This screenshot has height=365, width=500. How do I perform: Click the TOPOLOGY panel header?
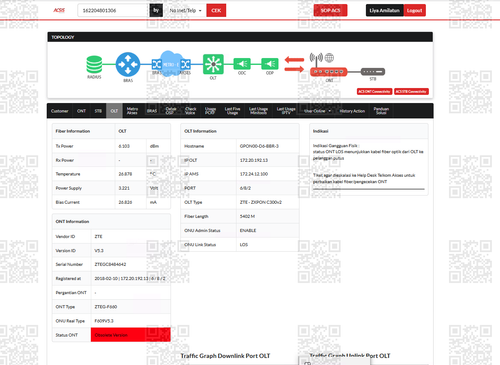click(240, 37)
